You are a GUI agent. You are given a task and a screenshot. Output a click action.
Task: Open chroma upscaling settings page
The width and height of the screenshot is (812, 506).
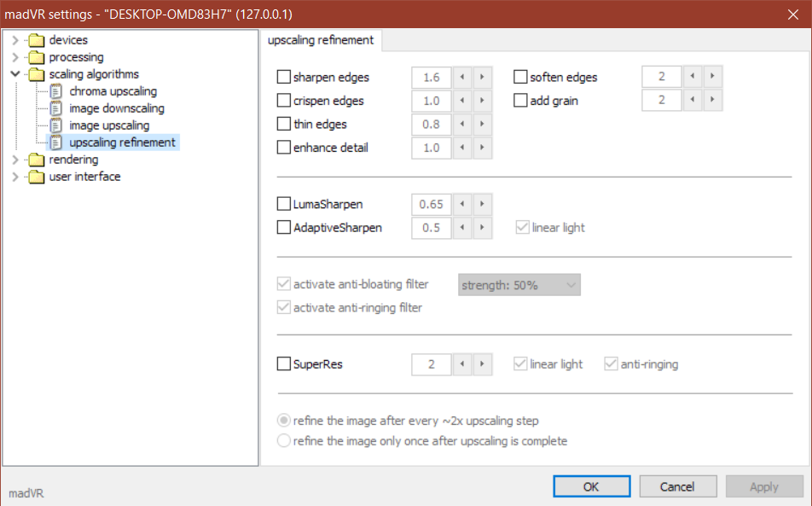[x=113, y=91]
